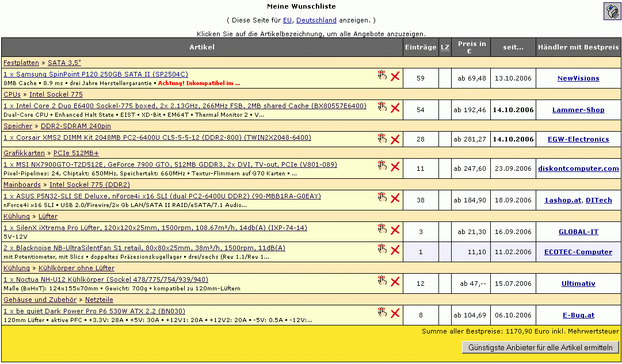
Task: Open the Grafikkarten category link
Action: click(24, 153)
